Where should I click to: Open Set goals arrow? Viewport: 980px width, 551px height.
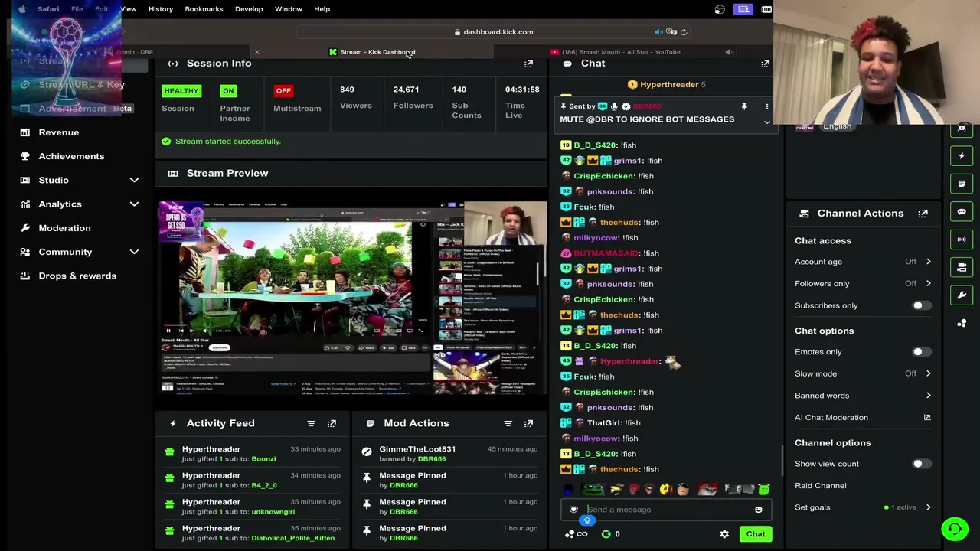pyautogui.click(x=928, y=507)
